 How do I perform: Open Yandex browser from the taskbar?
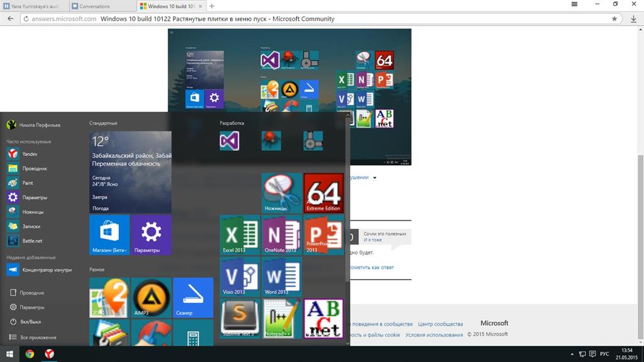49,354
